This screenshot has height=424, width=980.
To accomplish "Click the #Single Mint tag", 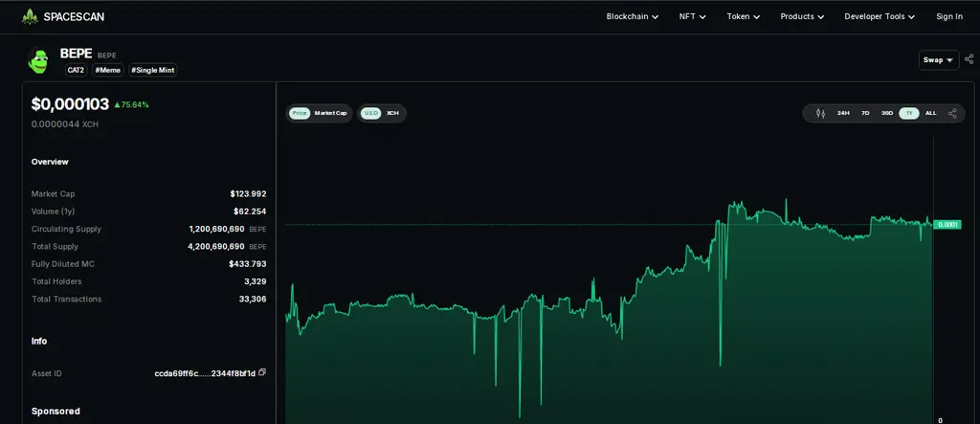I will point(153,70).
